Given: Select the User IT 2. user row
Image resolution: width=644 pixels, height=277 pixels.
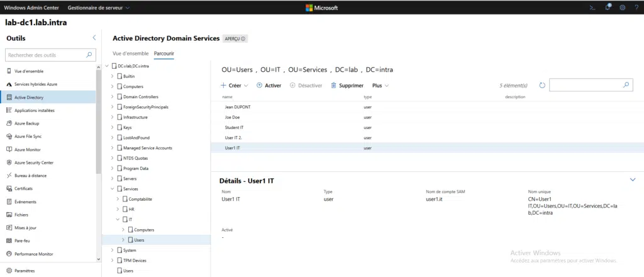Looking at the screenshot, I should [427, 138].
